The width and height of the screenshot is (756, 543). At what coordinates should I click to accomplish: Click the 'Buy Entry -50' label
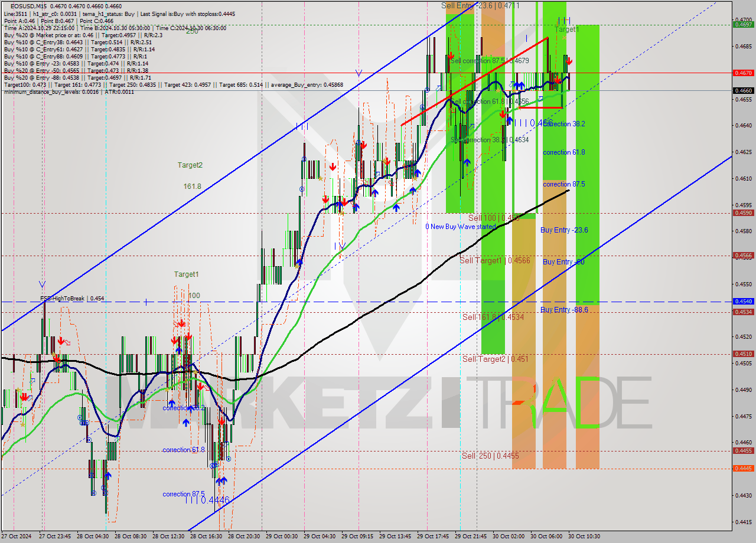coord(563,262)
